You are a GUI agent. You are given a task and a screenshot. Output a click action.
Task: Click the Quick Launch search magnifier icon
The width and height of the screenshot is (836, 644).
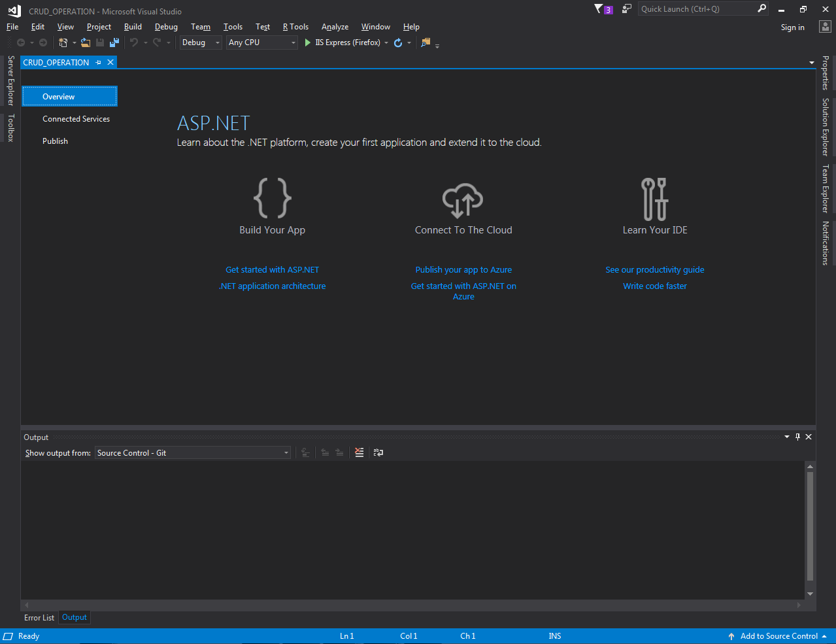pyautogui.click(x=761, y=8)
